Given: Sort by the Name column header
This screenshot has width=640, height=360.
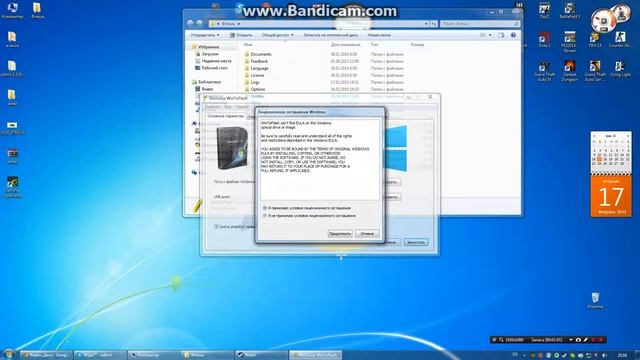Looking at the screenshot, I should point(248,44).
